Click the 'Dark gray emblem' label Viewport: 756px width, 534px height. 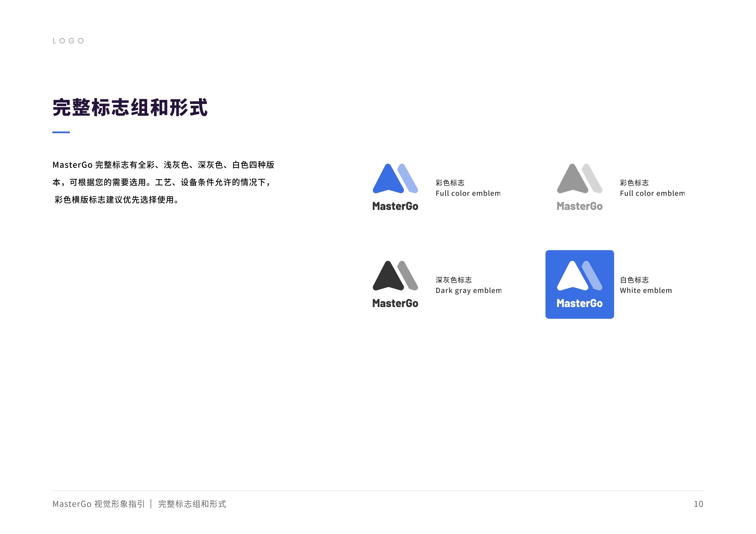pyautogui.click(x=469, y=291)
